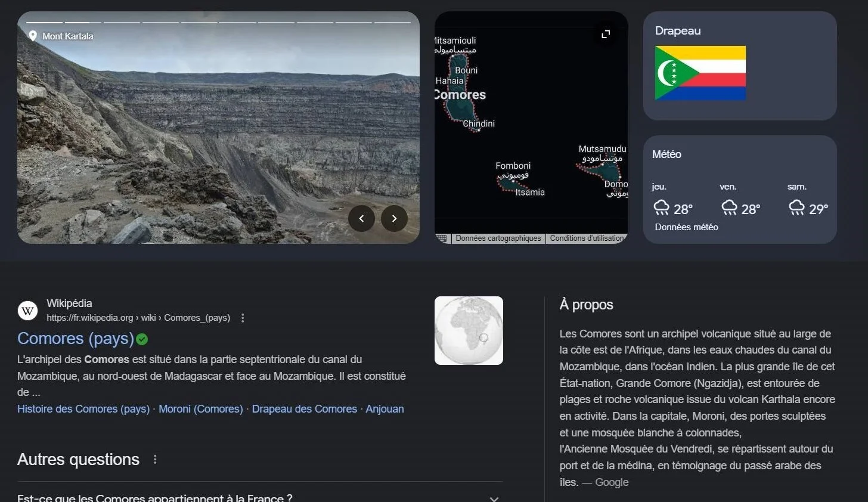Click the Mutsamudu label on the map

pyautogui.click(x=602, y=149)
